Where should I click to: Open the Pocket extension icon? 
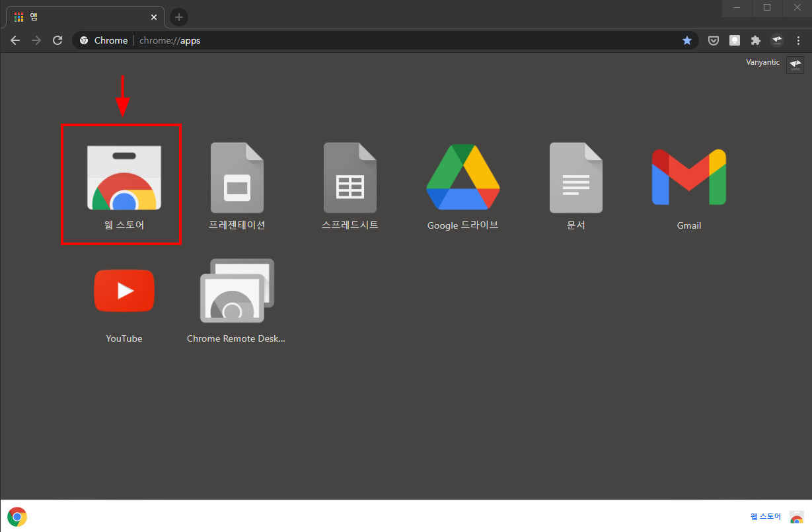tap(714, 40)
